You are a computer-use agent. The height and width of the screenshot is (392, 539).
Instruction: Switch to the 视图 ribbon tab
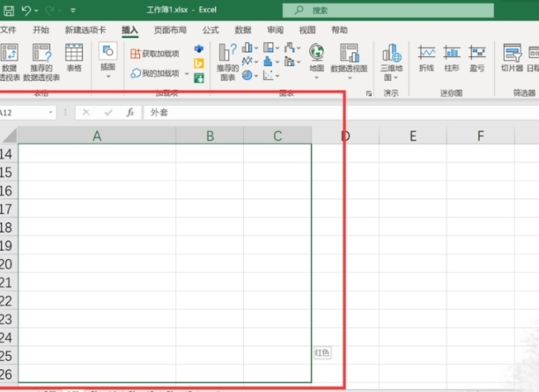[307, 30]
